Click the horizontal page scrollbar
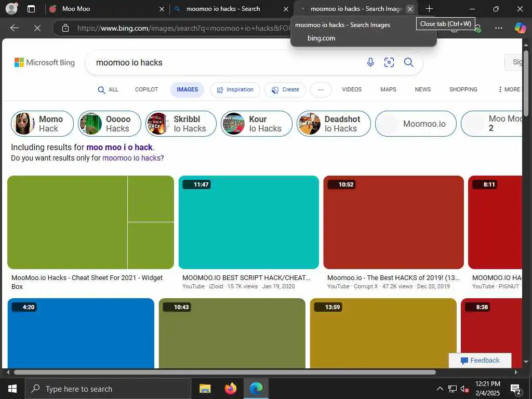This screenshot has width=532, height=399. [x=224, y=372]
